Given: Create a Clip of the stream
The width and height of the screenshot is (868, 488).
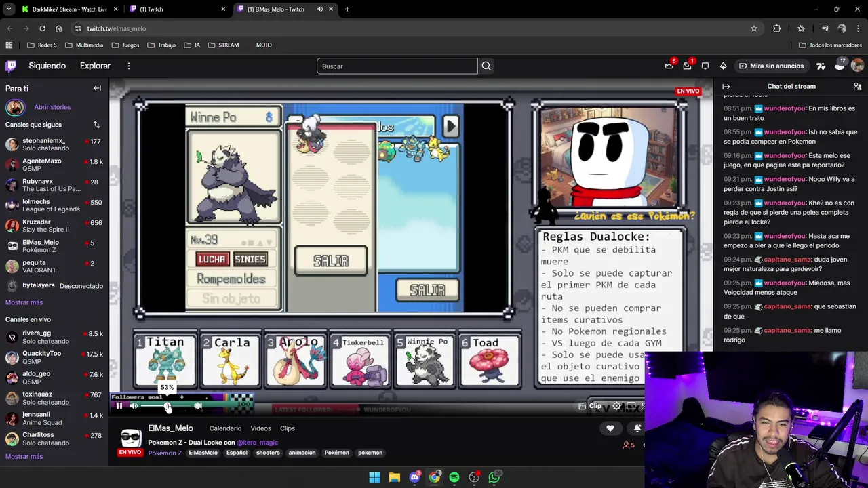Looking at the screenshot, I should pos(590,406).
